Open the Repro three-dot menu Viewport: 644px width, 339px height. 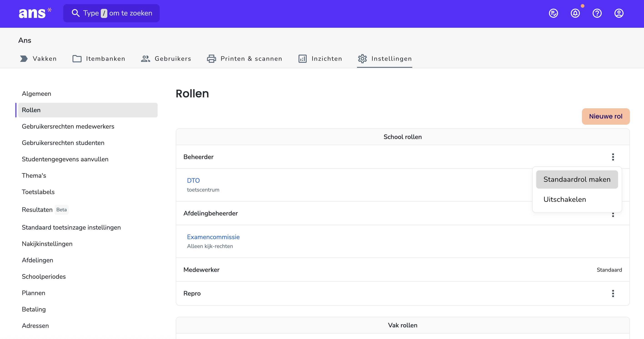[x=613, y=293]
